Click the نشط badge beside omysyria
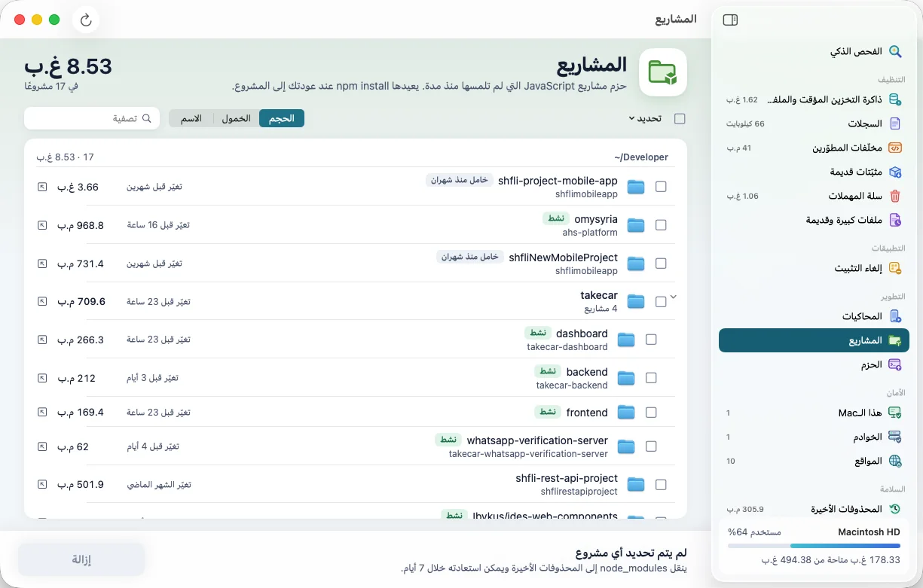This screenshot has height=588, width=923. click(556, 218)
